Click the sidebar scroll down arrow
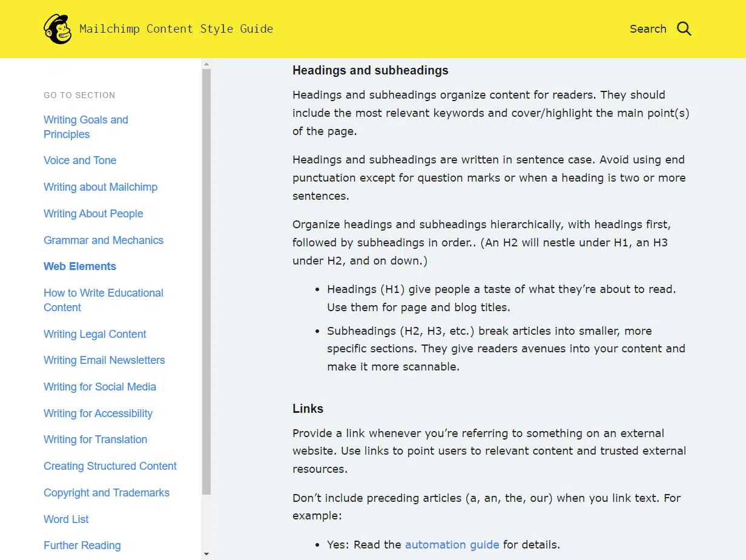This screenshot has height=560, width=746. click(x=206, y=554)
